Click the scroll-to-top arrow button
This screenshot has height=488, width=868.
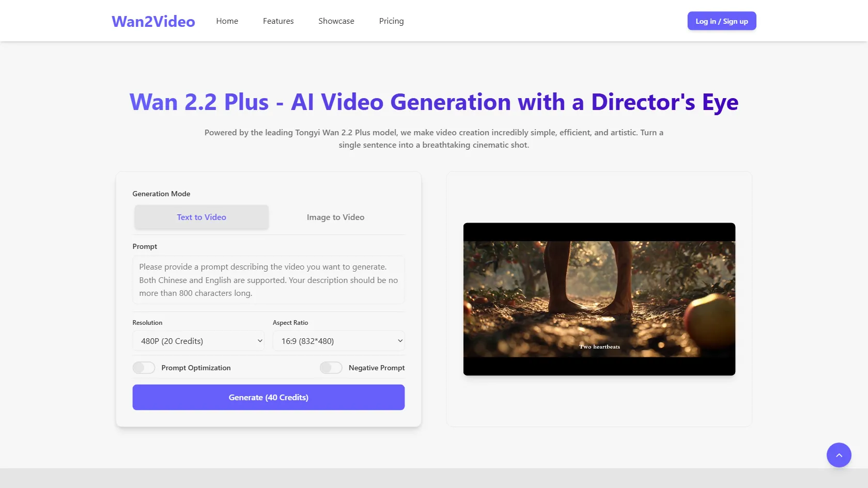pyautogui.click(x=839, y=455)
